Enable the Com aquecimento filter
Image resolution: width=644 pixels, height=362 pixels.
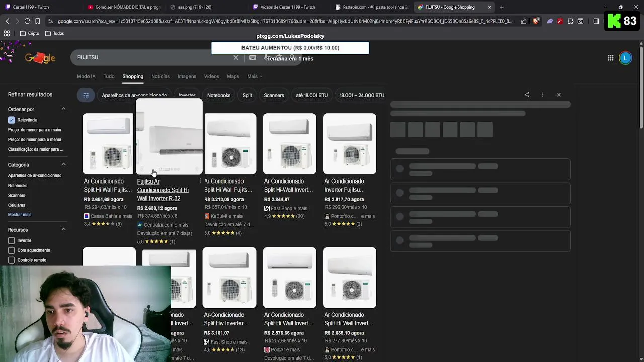pyautogui.click(x=12, y=250)
